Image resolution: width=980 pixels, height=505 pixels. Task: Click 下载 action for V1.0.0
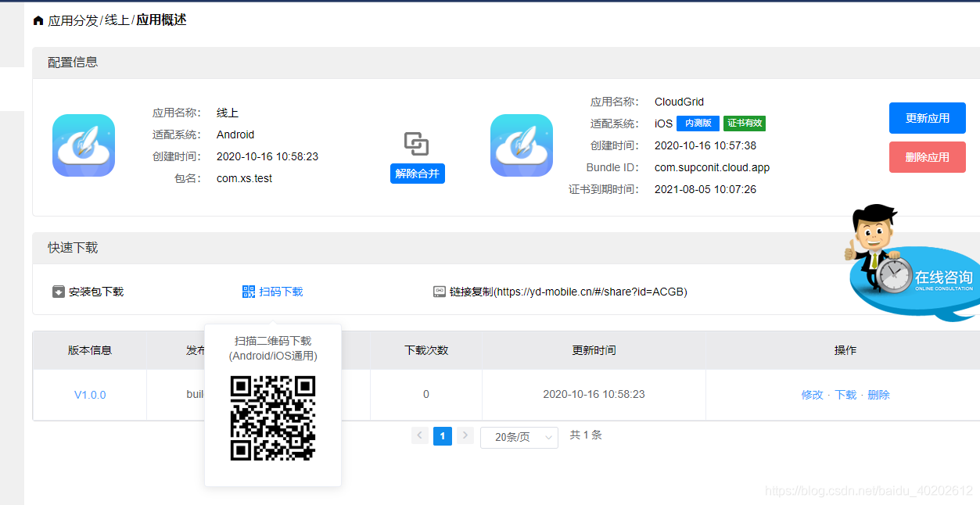(x=845, y=395)
